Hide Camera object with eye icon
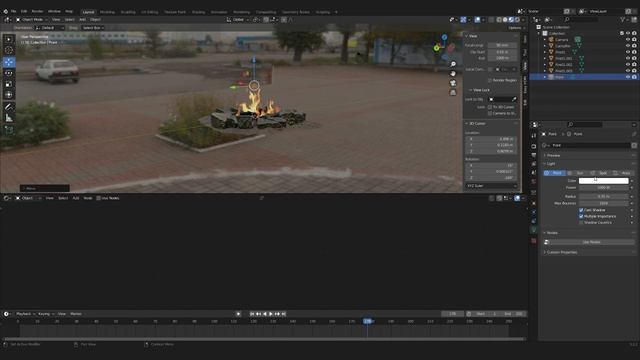The height and width of the screenshot is (360, 640). 628,40
